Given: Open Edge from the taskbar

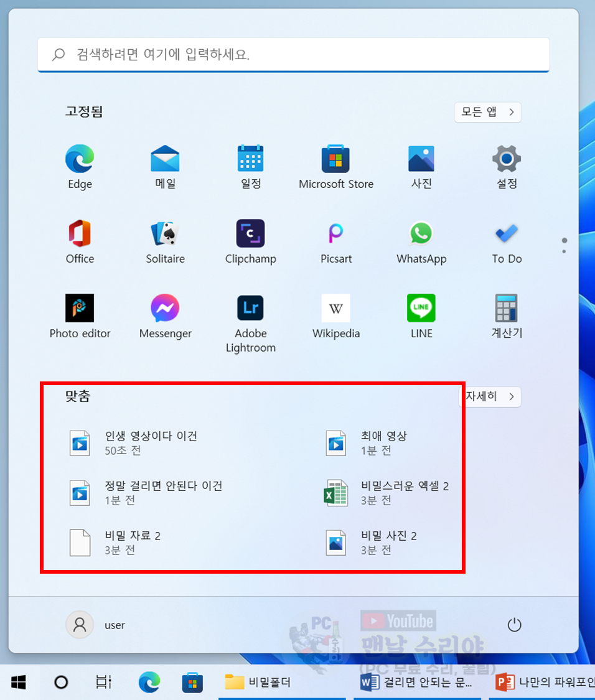Looking at the screenshot, I should click(x=149, y=682).
